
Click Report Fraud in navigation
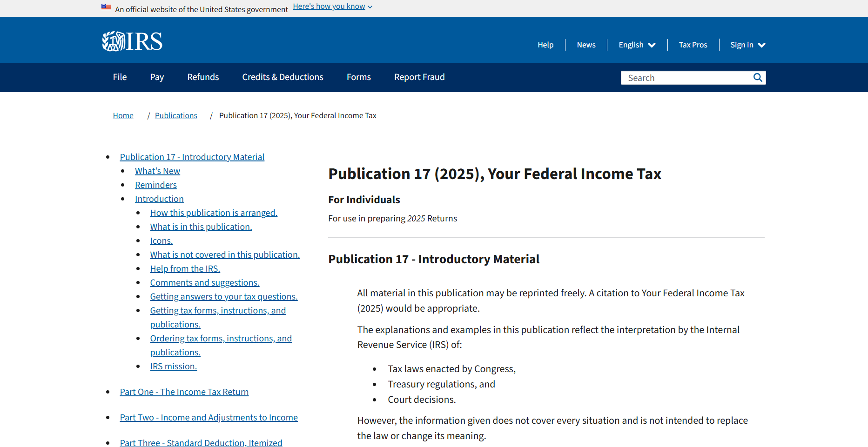point(419,77)
